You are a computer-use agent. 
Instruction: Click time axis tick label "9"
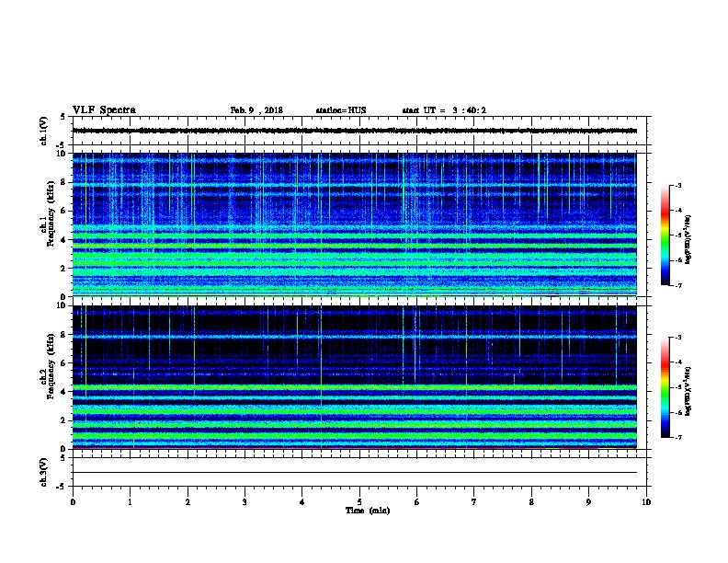[x=588, y=502]
